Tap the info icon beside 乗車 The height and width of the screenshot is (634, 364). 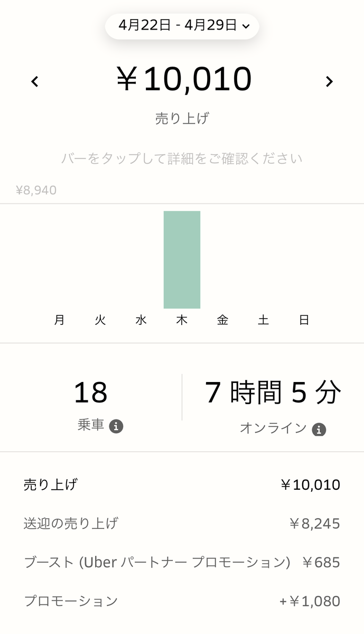click(116, 426)
